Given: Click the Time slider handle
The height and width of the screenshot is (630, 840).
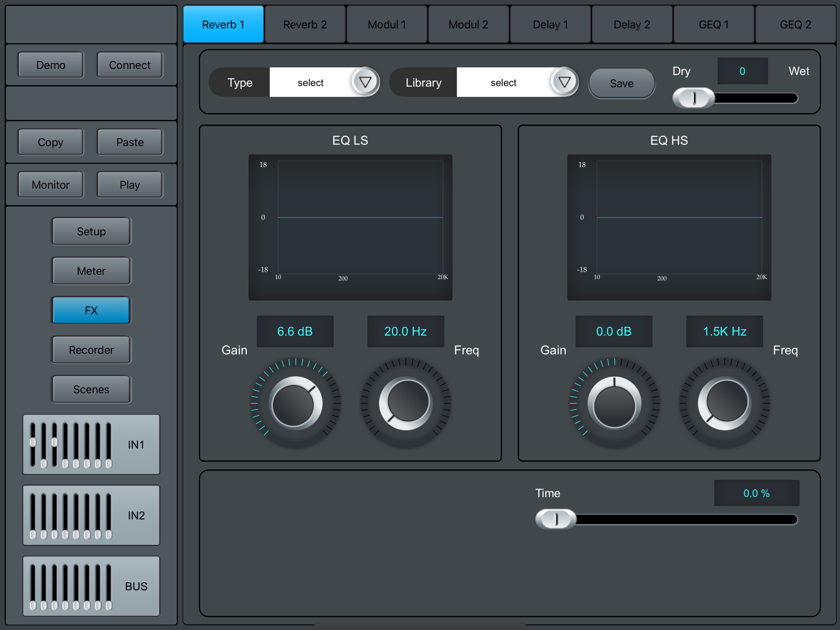Looking at the screenshot, I should [x=556, y=519].
